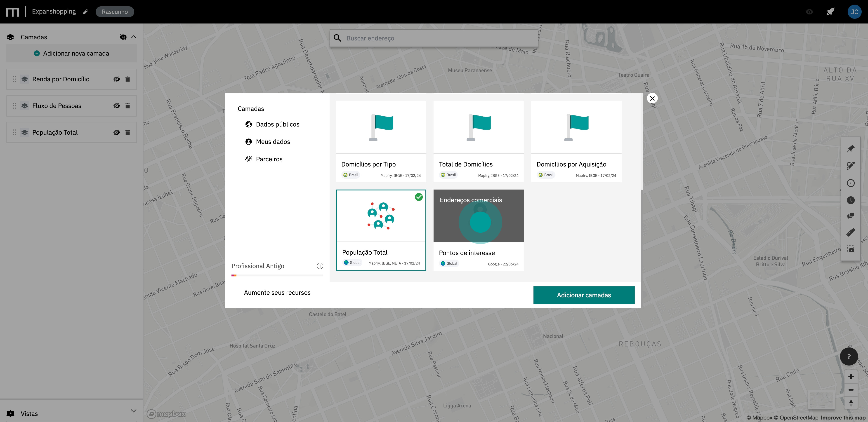The height and width of the screenshot is (422, 868).
Task: Delete the Renda por Domicílio layer
Action: (128, 79)
